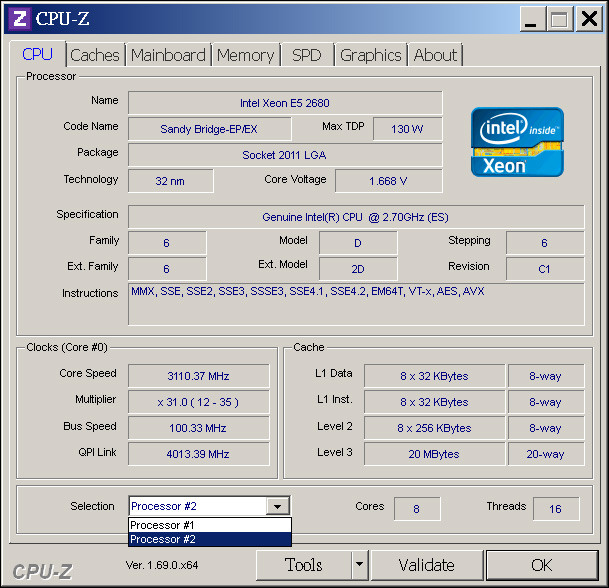This screenshot has width=609, height=588.
Task: Click the Name field 'Intel Xeon E5 2680'
Action: pos(285,103)
